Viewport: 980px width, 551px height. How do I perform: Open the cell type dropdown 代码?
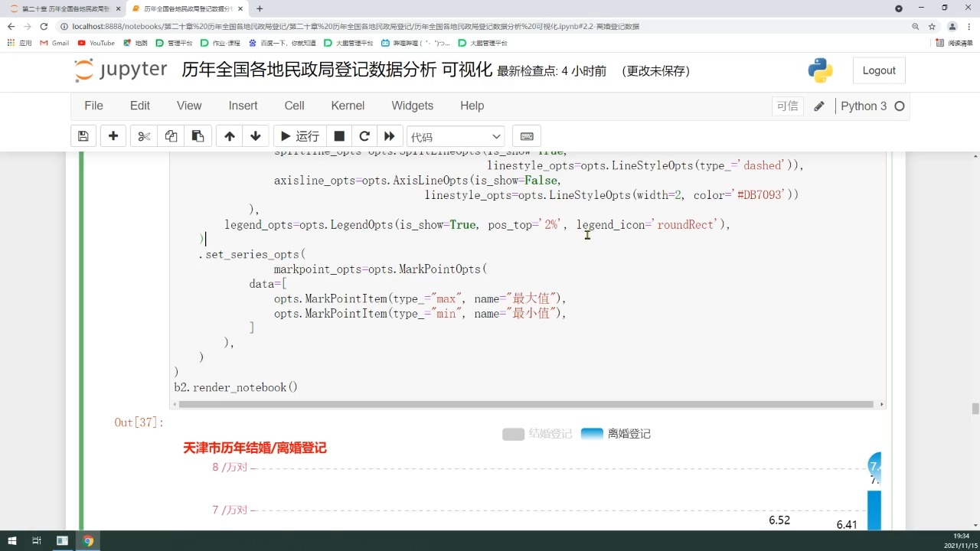[456, 136]
